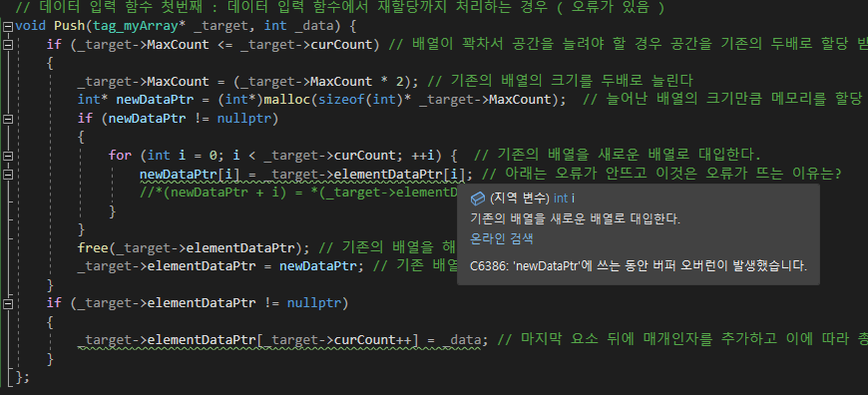Open the 온라인 검색 link in tooltip

(502, 238)
